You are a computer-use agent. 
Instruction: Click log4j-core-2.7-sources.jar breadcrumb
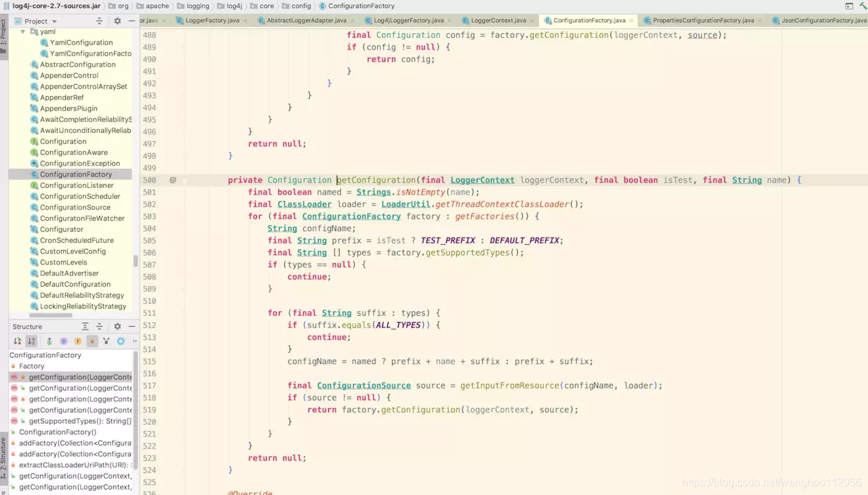(52, 5)
